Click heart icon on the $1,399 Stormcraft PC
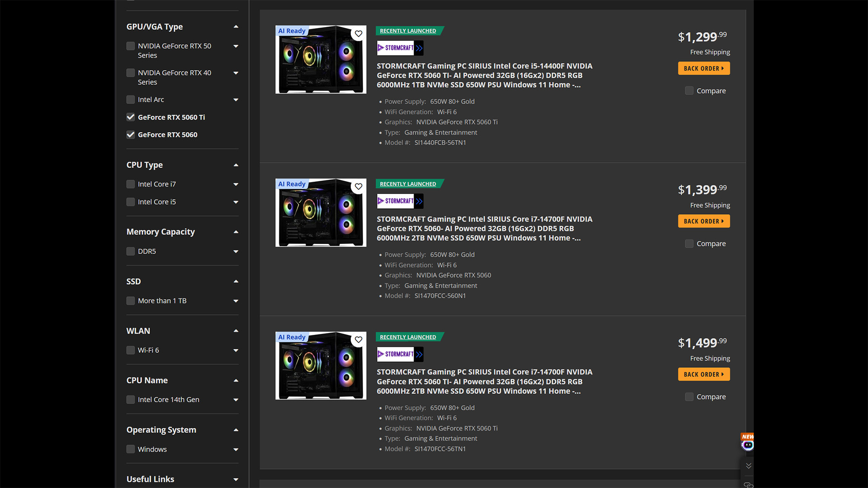868x488 pixels. pos(359,186)
